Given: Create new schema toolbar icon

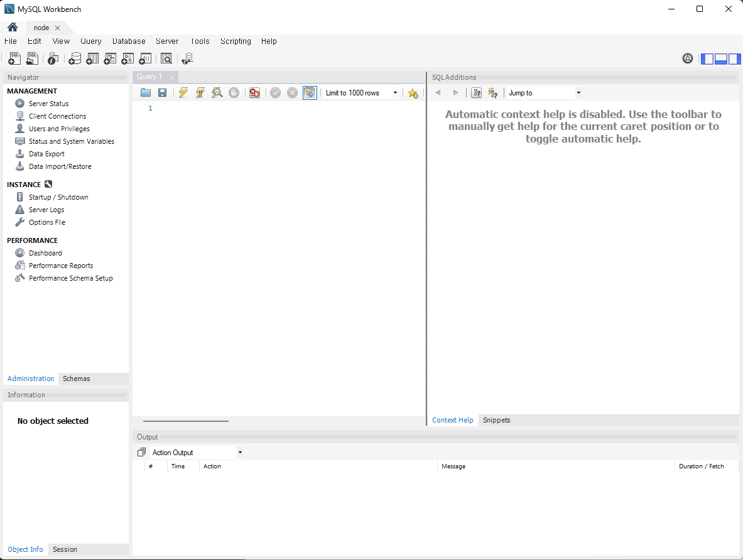Looking at the screenshot, I should pos(74,58).
